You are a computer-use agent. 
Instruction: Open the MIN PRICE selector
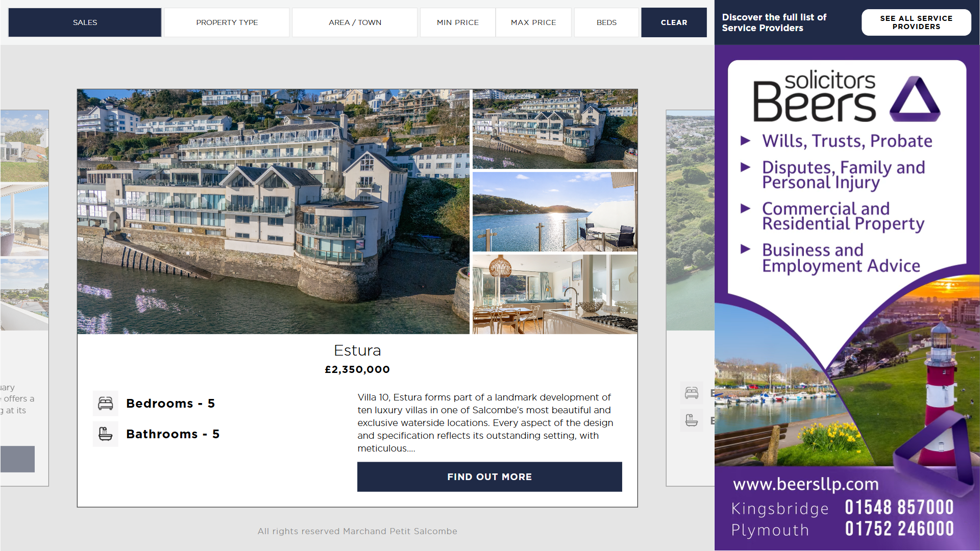click(x=458, y=22)
